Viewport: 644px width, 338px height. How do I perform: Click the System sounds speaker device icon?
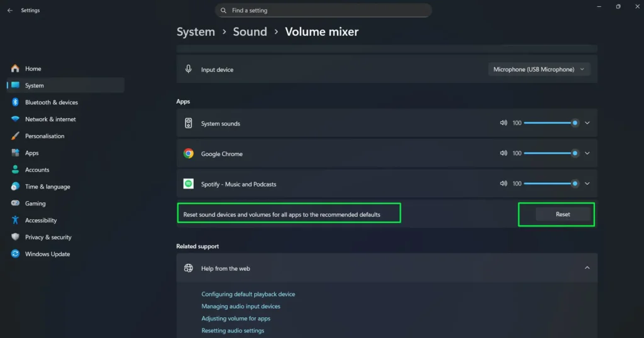188,123
